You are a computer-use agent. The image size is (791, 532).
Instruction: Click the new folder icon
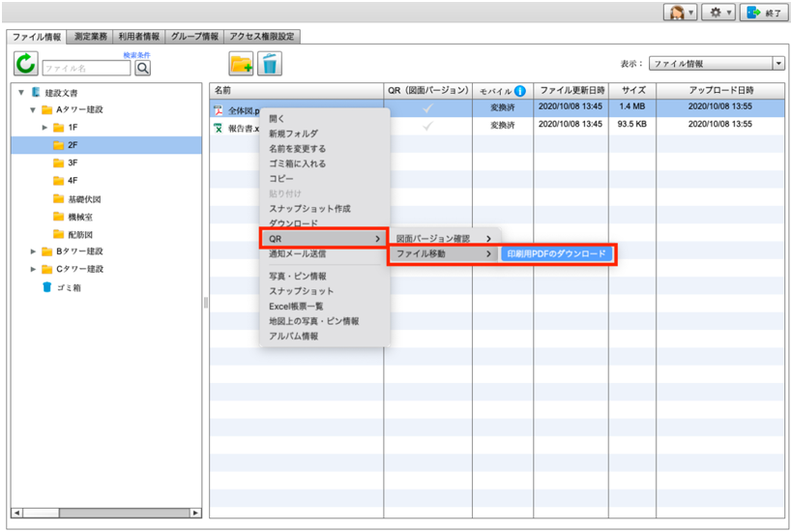click(241, 65)
